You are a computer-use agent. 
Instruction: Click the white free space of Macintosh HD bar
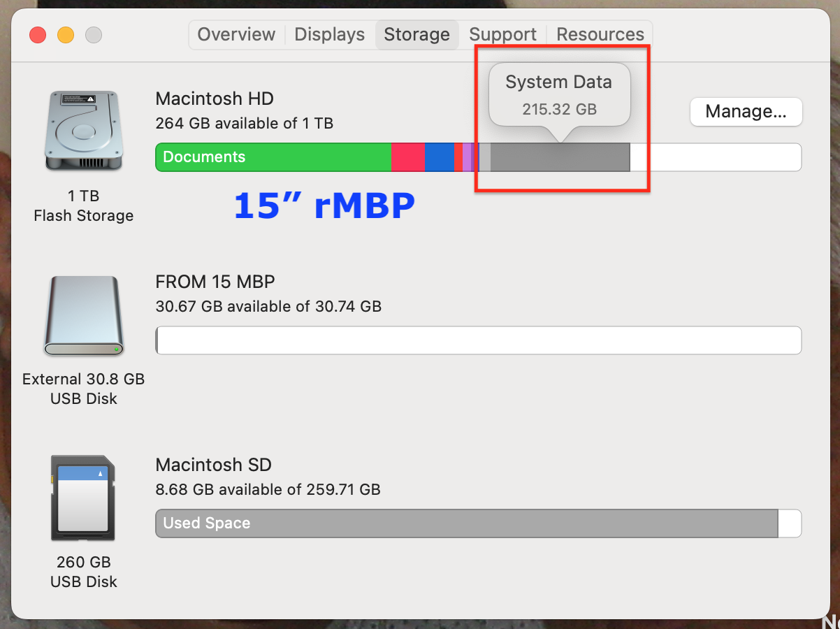click(x=715, y=157)
